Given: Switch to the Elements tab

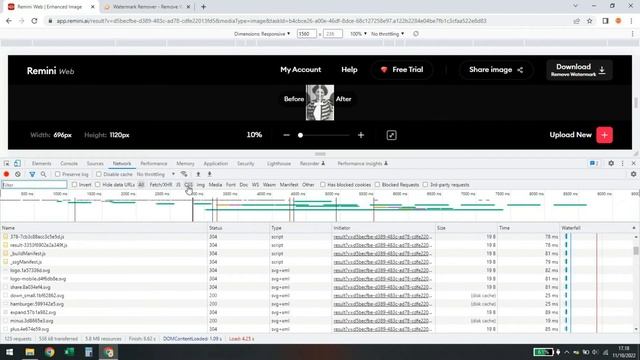Looking at the screenshot, I should (x=41, y=163).
